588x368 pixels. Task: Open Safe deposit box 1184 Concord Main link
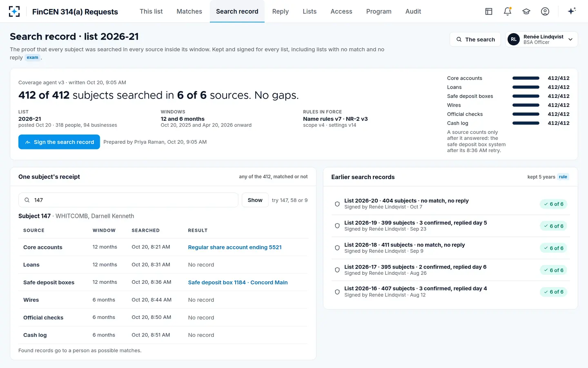click(238, 283)
